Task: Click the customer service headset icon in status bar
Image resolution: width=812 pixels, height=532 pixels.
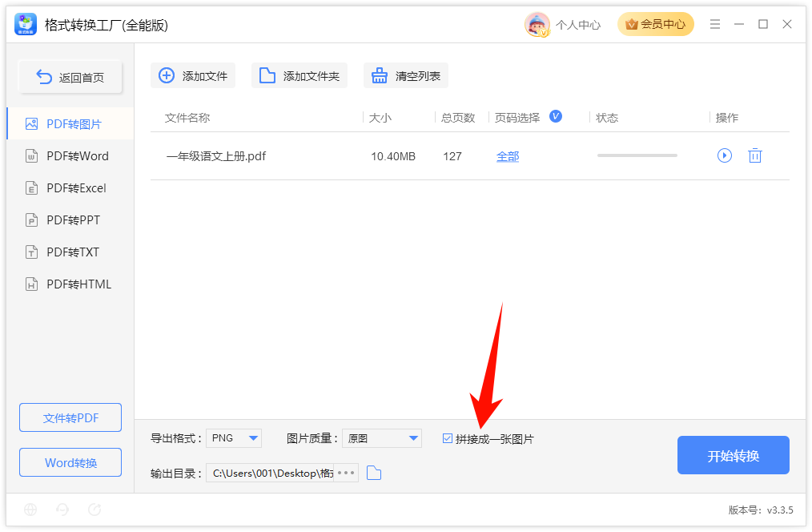Action: pyautogui.click(x=62, y=510)
